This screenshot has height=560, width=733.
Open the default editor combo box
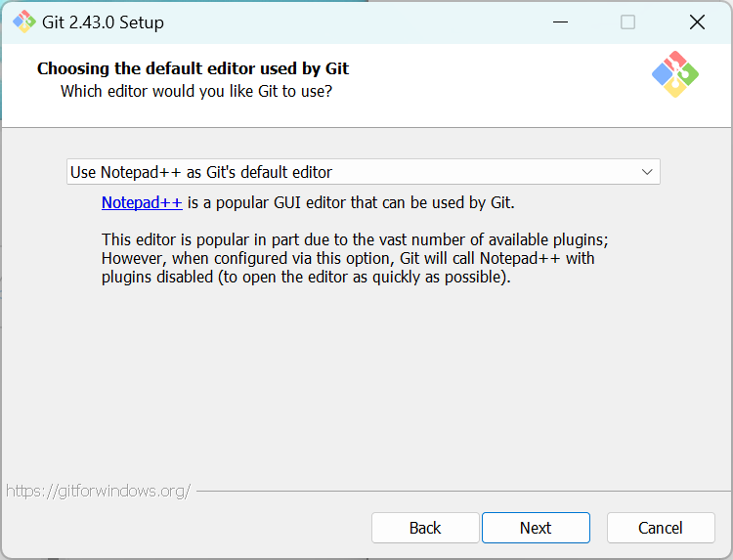point(363,172)
